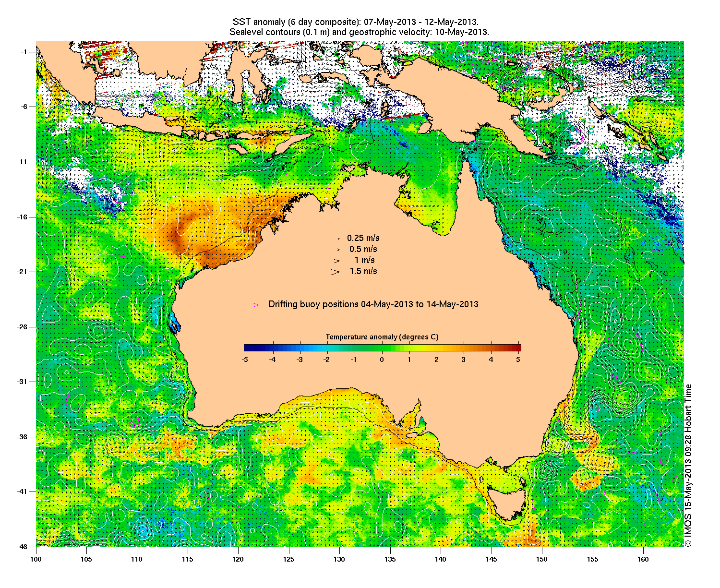Click the longitude axis label 145
720x588 pixels.
click(492, 559)
